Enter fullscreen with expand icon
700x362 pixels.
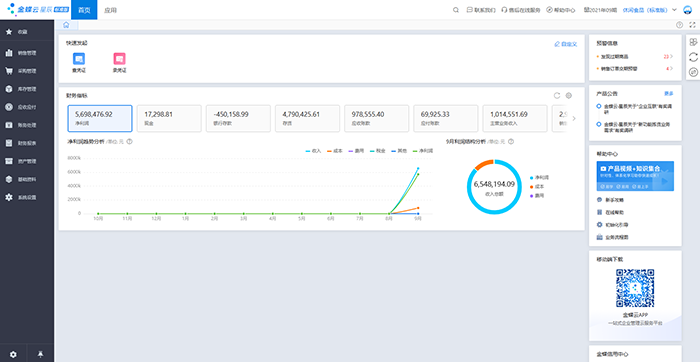pyautogui.click(x=692, y=25)
